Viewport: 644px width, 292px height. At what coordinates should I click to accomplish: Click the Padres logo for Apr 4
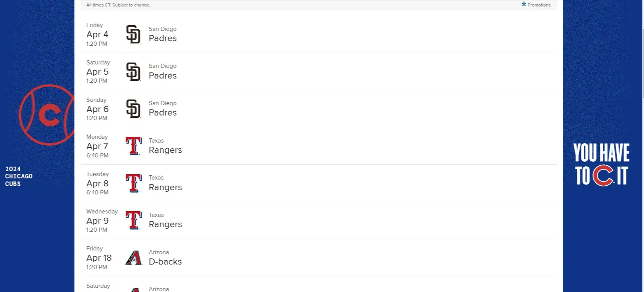tap(134, 34)
